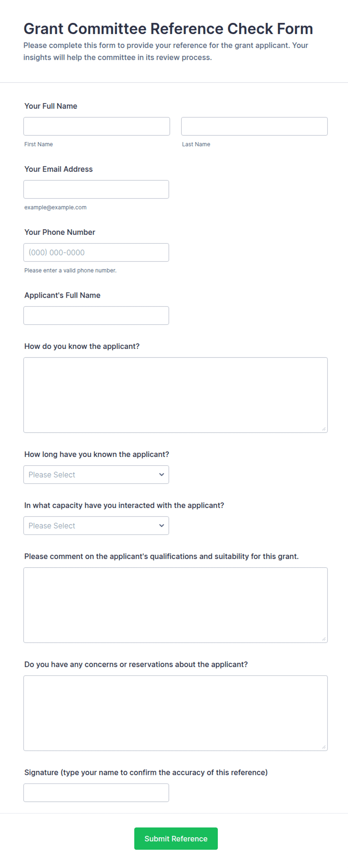The width and height of the screenshot is (348, 868).
Task: Grab resize handle of 'How do you know' textarea
Action: 324,429
